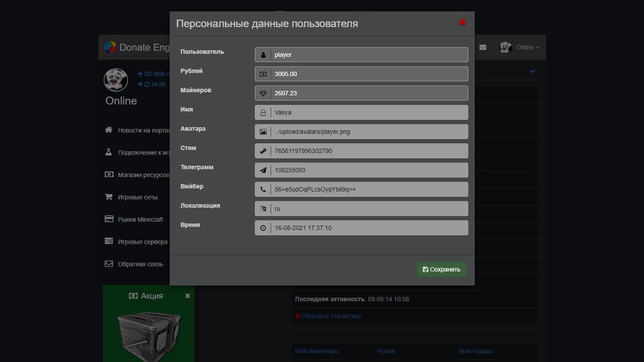This screenshot has height=362, width=644.
Task: Close the personal data dialog with red X
Action: [x=462, y=22]
